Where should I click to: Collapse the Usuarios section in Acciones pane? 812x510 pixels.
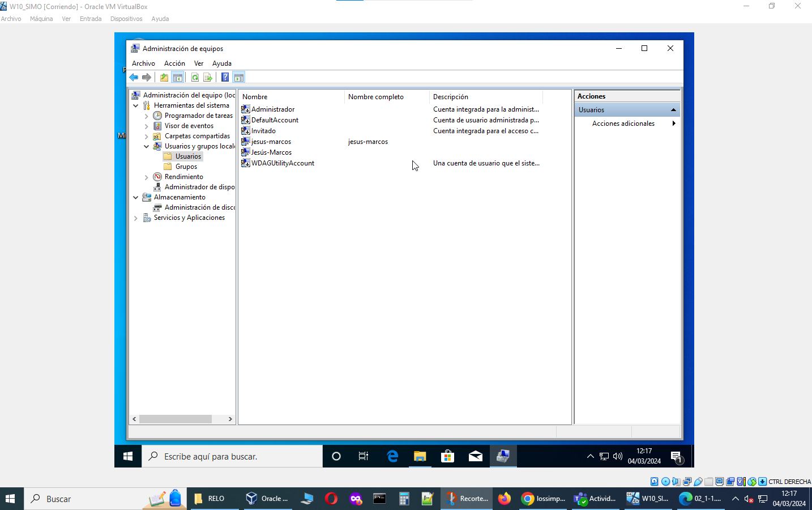pos(673,110)
